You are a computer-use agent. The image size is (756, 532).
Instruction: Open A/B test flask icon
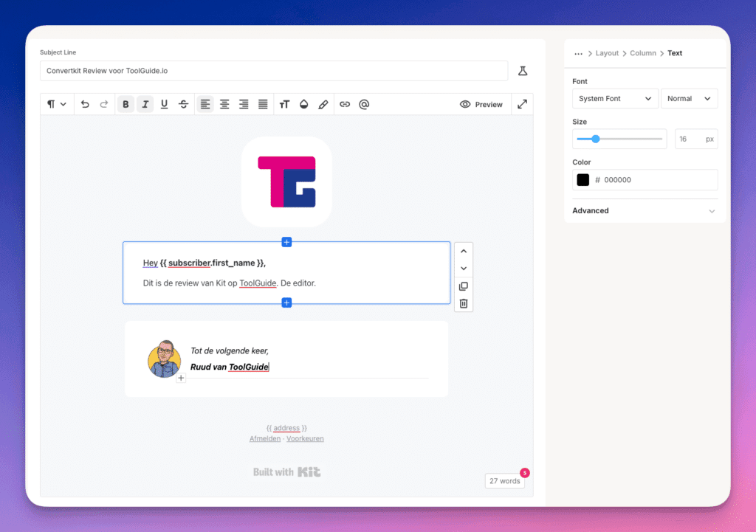point(523,71)
